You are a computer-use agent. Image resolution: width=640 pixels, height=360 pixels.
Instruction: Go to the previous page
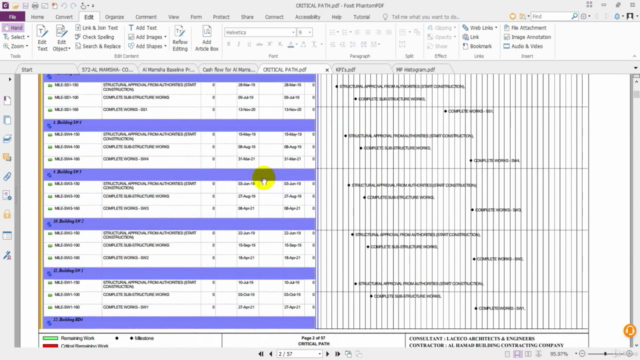(x=270, y=354)
